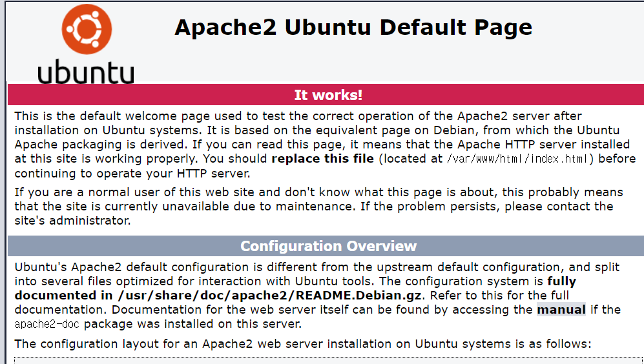This screenshot has width=644, height=364.
Task: Click 'continuing to operate your HTTP server.' text
Action: 132,174
